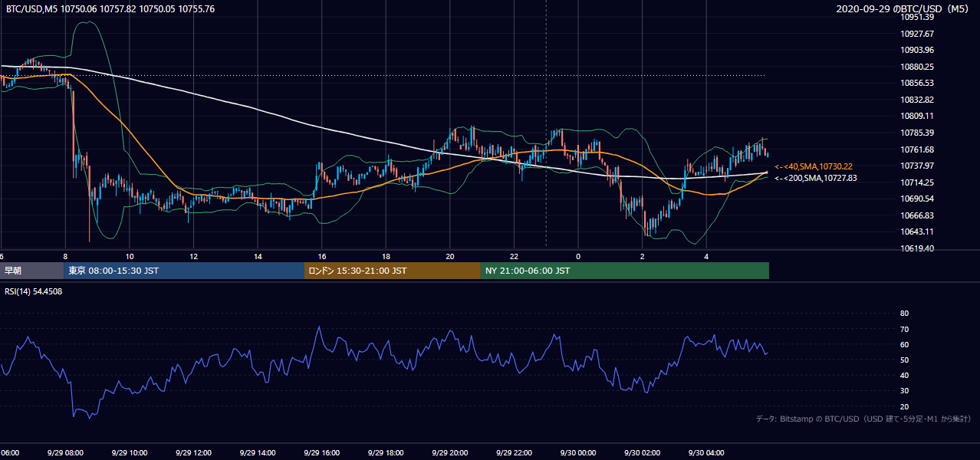Click price axis label 10714.25
The image size is (980, 460).
point(917,182)
